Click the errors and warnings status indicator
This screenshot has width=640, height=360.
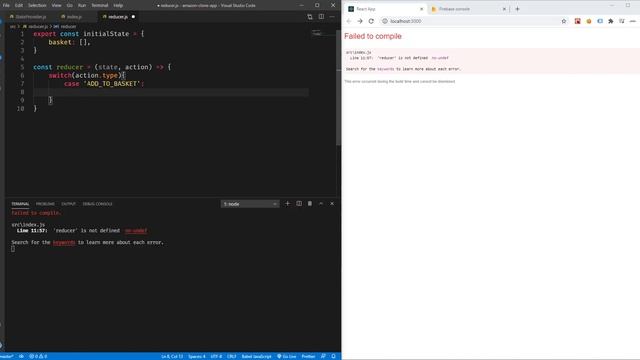point(38,356)
